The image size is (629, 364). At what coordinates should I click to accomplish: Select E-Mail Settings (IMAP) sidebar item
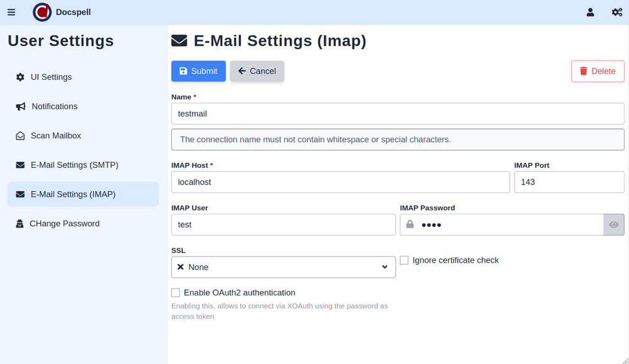click(73, 194)
